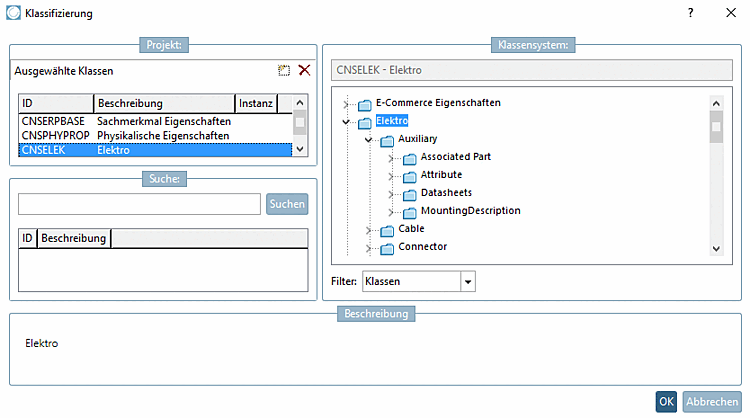Image resolution: width=750 pixels, height=418 pixels.
Task: Collapse the Auxiliary tree node
Action: (369, 139)
